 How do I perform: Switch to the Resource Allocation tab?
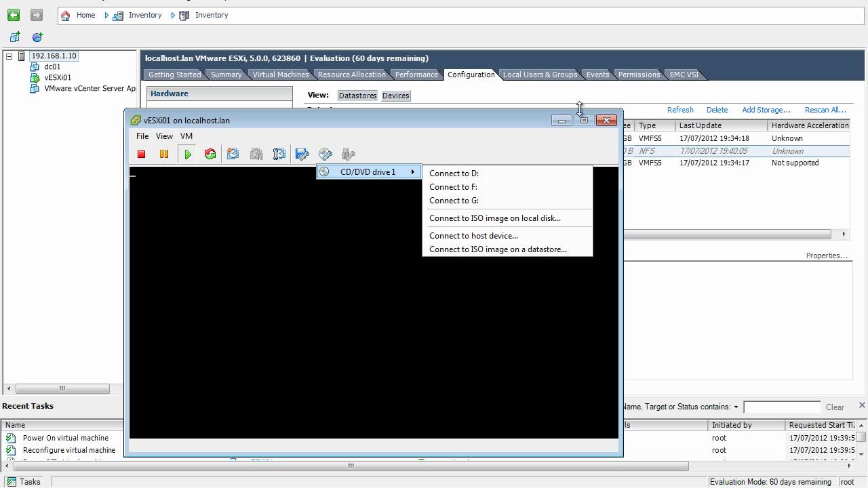click(x=351, y=75)
